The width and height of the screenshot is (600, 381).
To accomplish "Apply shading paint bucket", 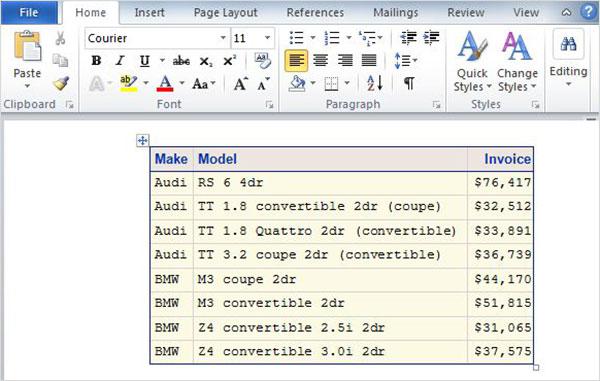I will (297, 83).
